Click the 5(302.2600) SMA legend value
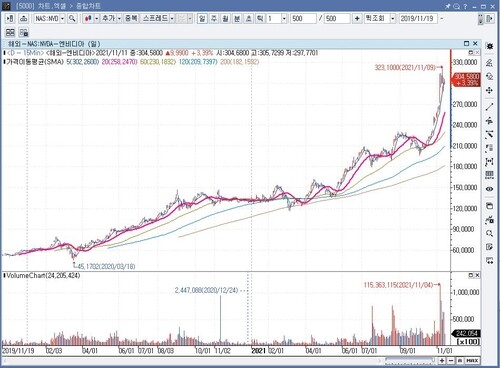This screenshot has width=500, height=368. pyautogui.click(x=83, y=62)
